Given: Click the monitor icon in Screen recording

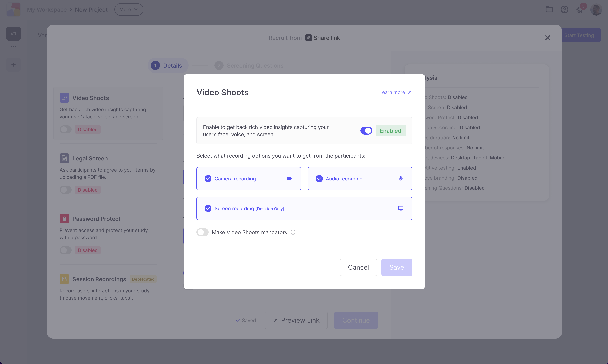Looking at the screenshot, I should pos(401,208).
